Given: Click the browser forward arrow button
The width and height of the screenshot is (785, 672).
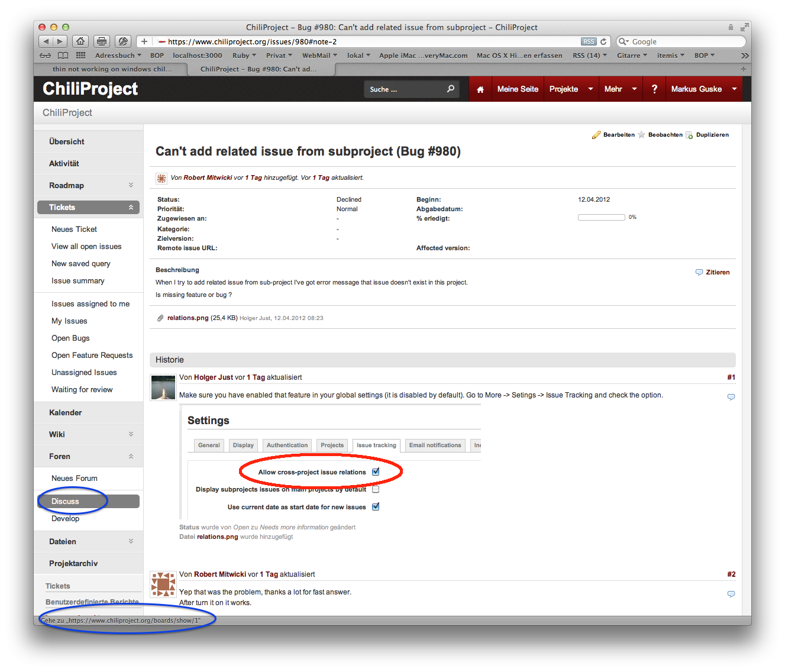Looking at the screenshot, I should coord(60,41).
